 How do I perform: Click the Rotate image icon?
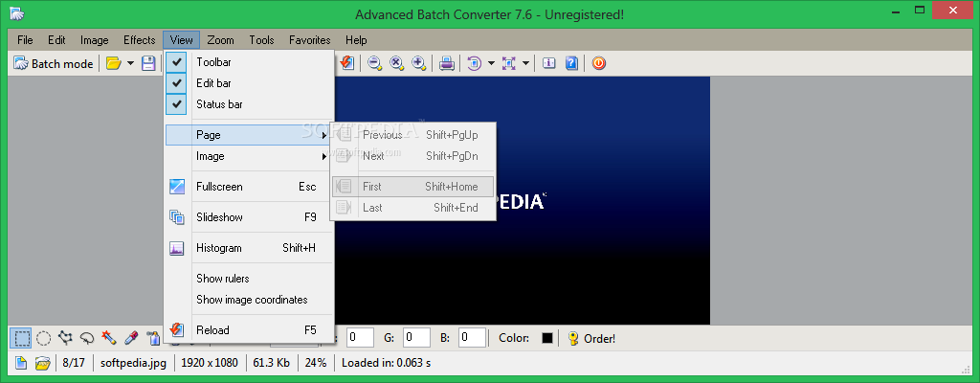[475, 63]
